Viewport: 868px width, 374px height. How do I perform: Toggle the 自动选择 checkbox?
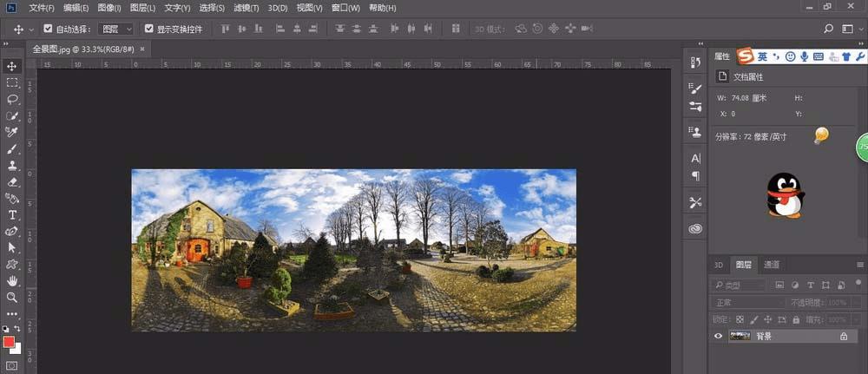click(49, 29)
